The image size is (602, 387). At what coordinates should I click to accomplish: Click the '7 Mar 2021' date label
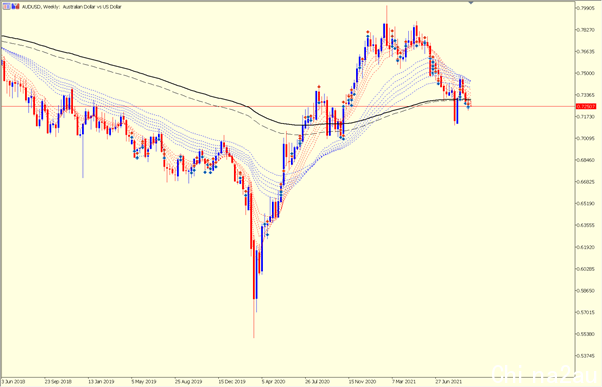coord(404,382)
